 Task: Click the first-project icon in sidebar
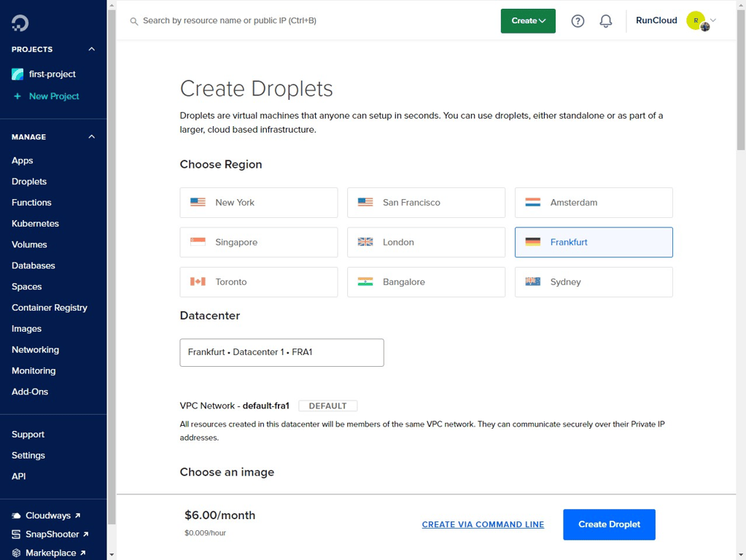[18, 74]
